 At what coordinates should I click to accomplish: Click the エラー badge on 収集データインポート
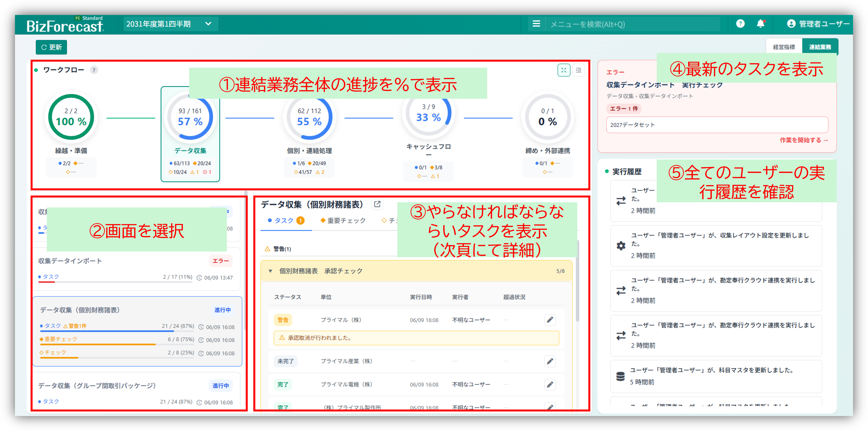[220, 261]
